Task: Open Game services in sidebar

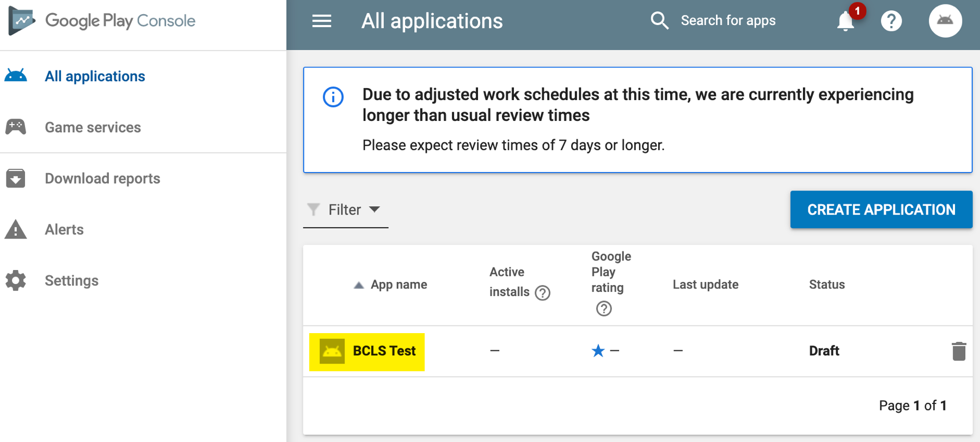Action: (x=93, y=127)
